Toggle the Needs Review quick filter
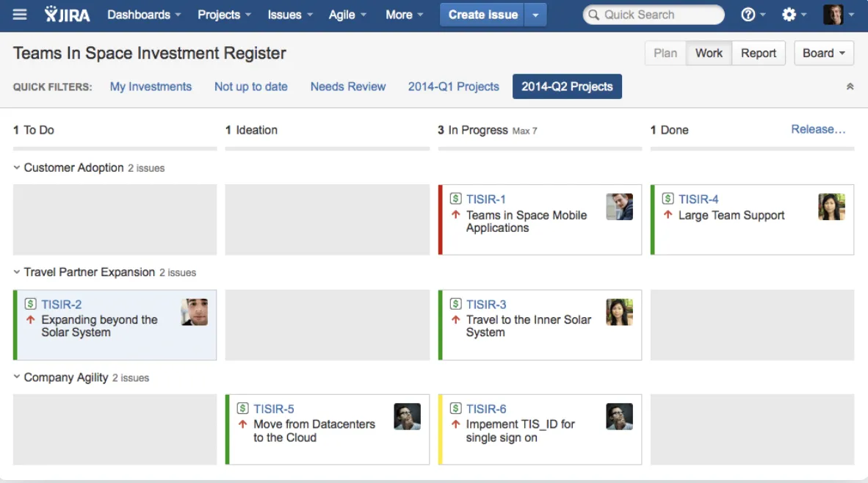 347,87
